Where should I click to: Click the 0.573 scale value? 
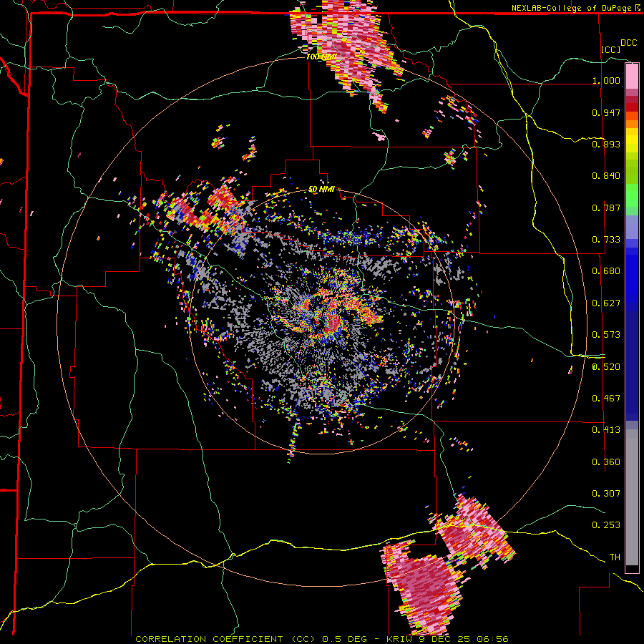(x=606, y=335)
